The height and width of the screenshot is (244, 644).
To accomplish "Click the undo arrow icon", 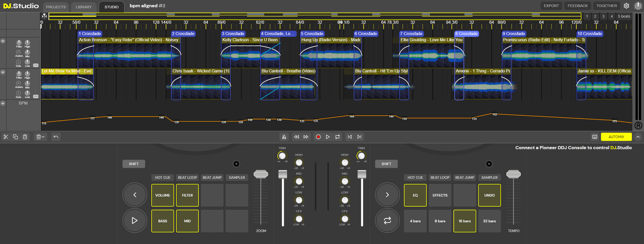I will tap(56, 137).
